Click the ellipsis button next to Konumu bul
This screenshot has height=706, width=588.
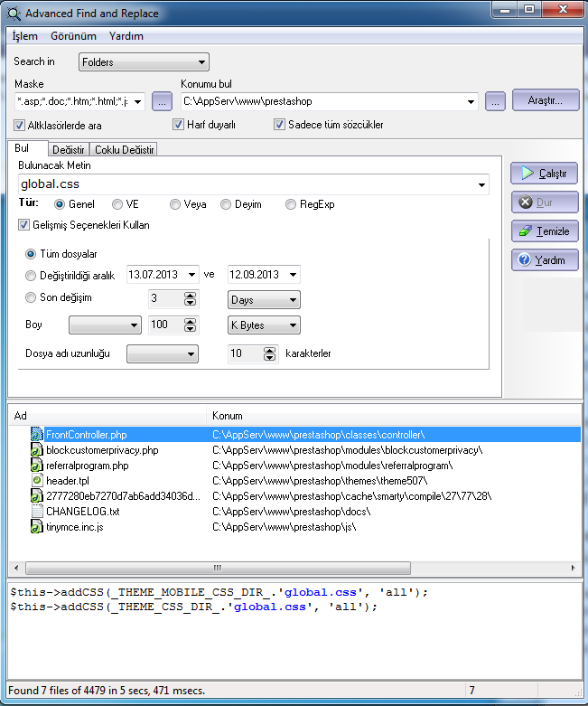[495, 101]
